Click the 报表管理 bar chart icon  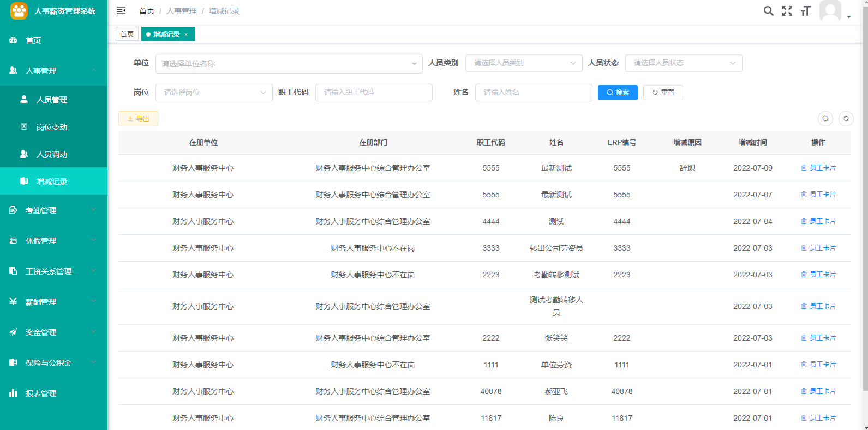pos(13,393)
